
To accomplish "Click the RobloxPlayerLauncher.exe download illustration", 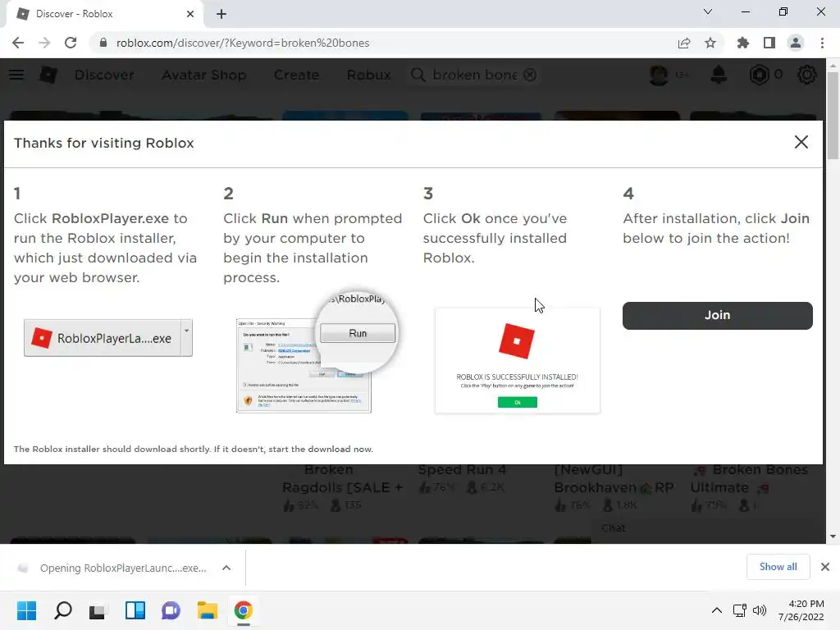I will click(x=107, y=338).
